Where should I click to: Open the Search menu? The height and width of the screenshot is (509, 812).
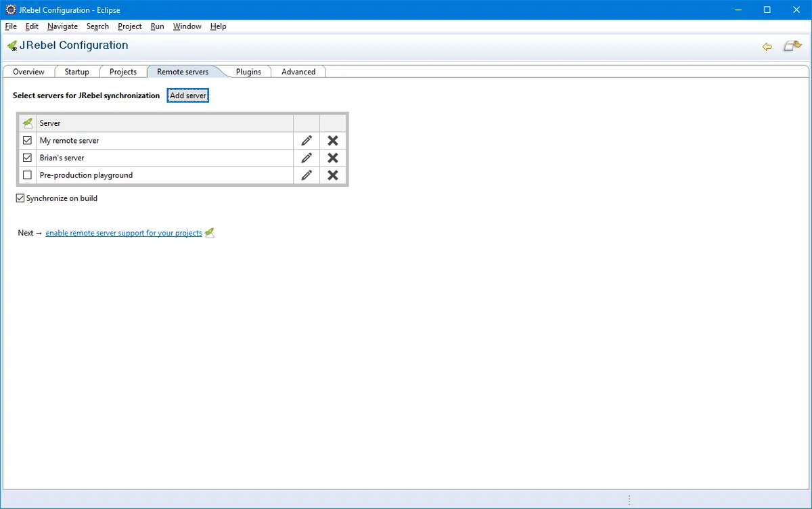(97, 26)
